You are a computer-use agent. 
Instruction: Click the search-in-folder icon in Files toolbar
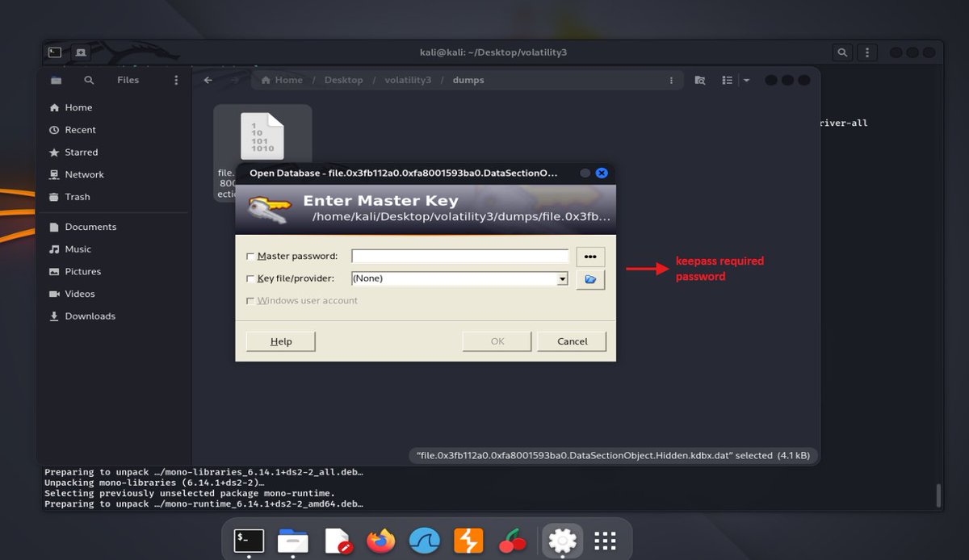coord(700,80)
